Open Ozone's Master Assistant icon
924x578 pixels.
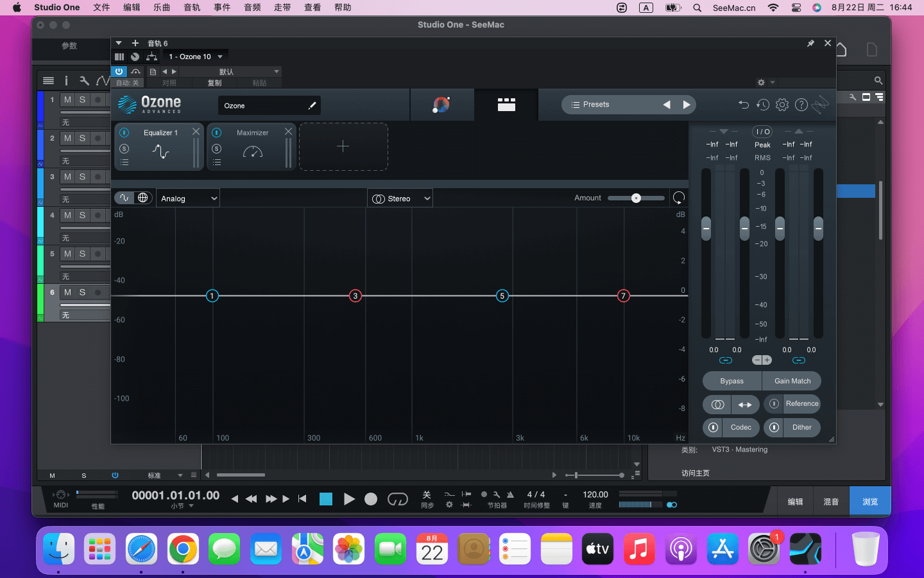(x=441, y=105)
